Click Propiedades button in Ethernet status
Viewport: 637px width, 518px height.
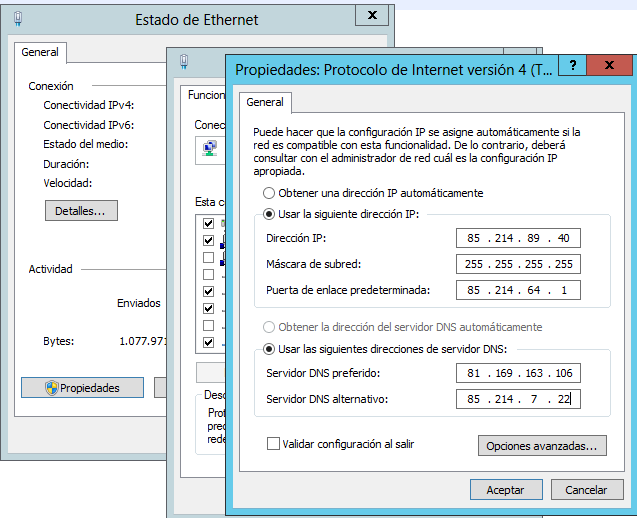click(x=82, y=388)
